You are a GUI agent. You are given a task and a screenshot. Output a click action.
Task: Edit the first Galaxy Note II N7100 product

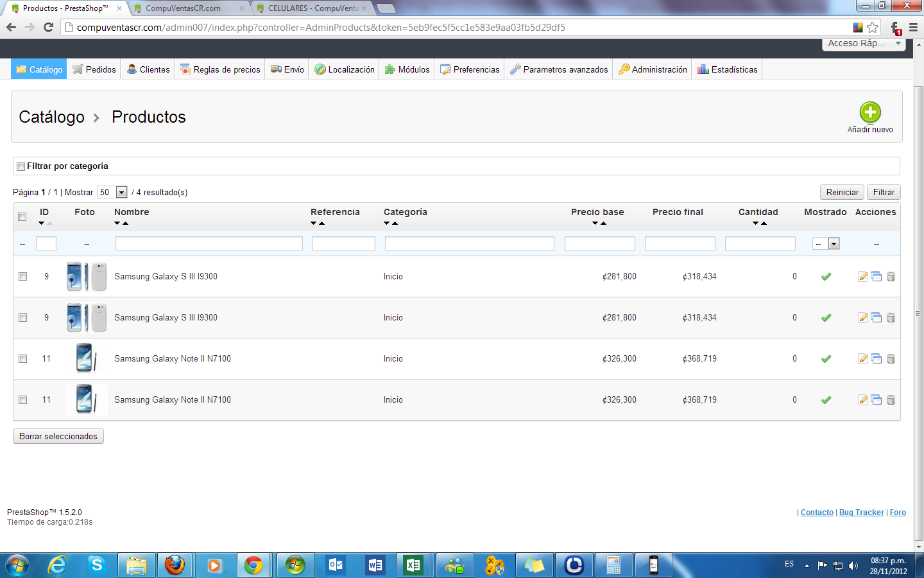click(x=863, y=359)
